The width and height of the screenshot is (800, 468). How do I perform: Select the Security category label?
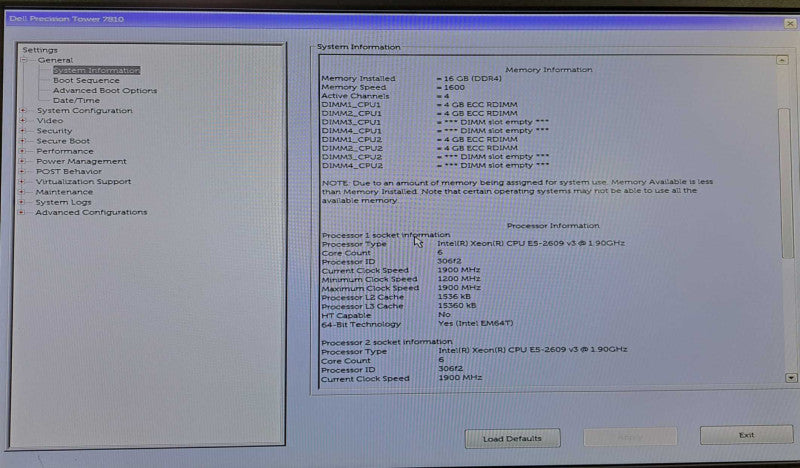coord(54,131)
